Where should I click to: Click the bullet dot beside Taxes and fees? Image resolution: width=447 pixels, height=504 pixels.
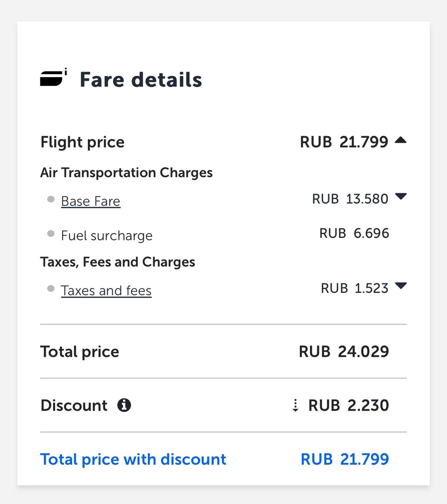[51, 289]
